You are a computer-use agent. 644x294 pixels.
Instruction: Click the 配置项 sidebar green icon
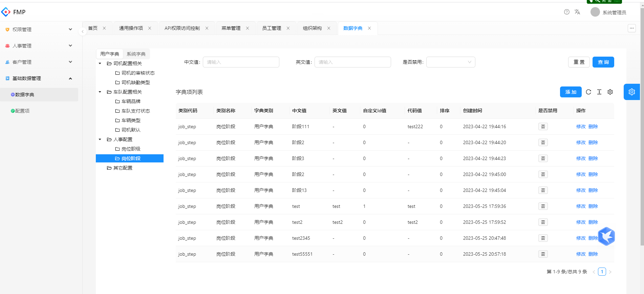click(x=13, y=111)
